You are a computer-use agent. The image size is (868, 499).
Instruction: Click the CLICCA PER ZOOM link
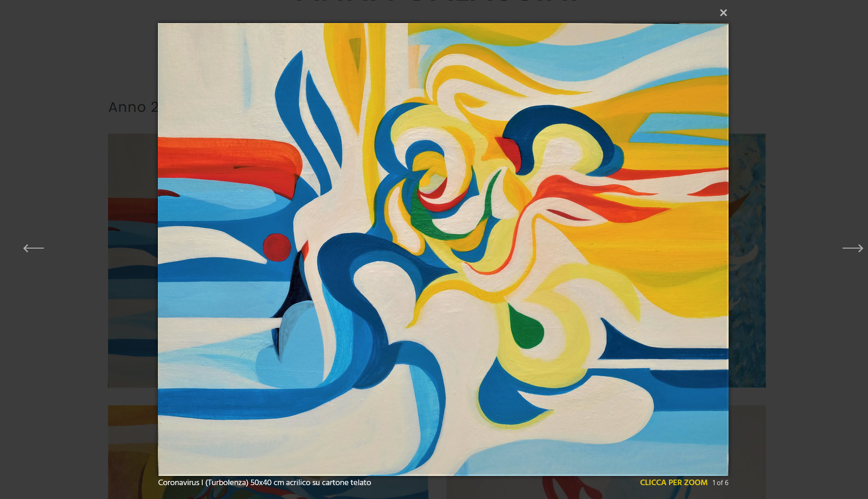(x=674, y=482)
